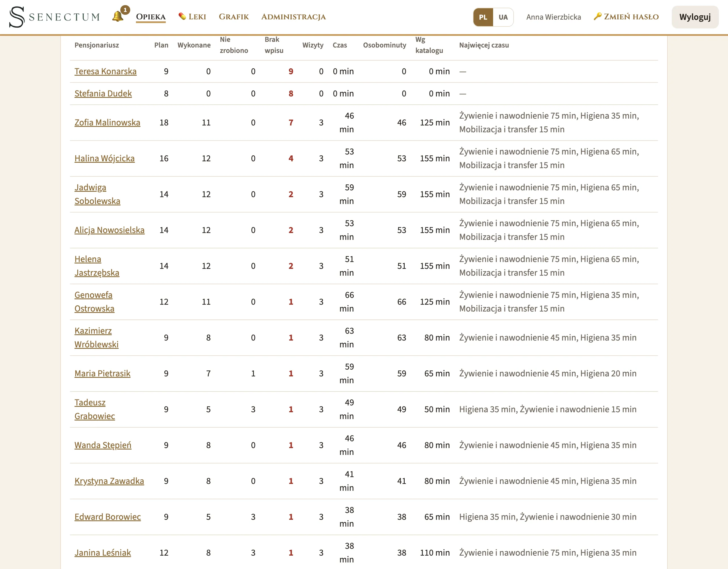Screen dimensions: 728x569
Task: Open Wanda Stępień's record
Action: 103,445
